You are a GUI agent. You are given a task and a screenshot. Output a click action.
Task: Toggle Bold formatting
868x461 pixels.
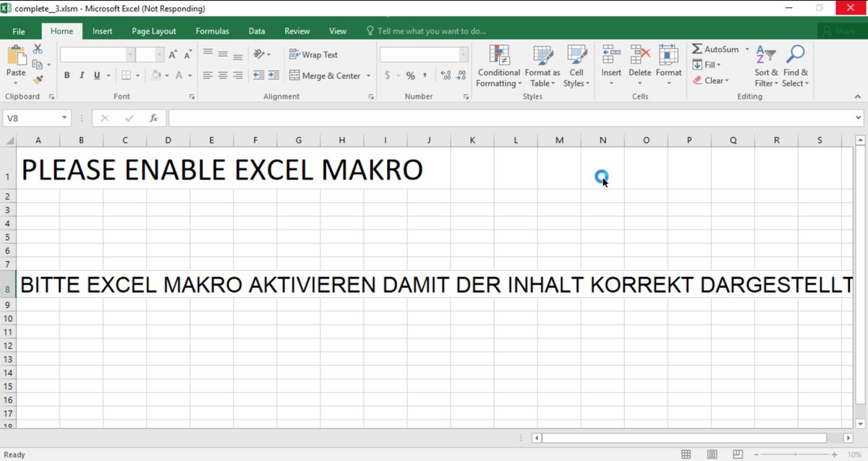pos(67,75)
